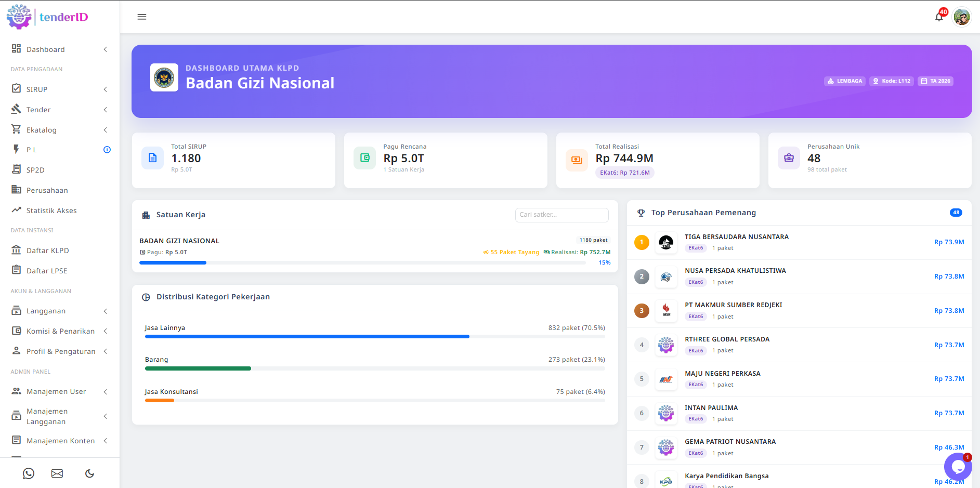980x488 pixels.
Task: Open GEMA PATRIOT NUSANTARA entry
Action: click(799, 447)
